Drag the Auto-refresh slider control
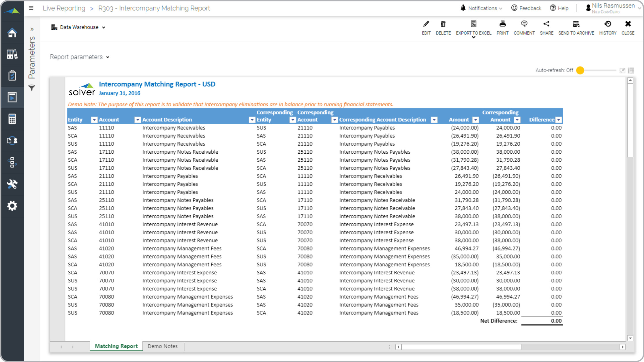 [x=580, y=70]
